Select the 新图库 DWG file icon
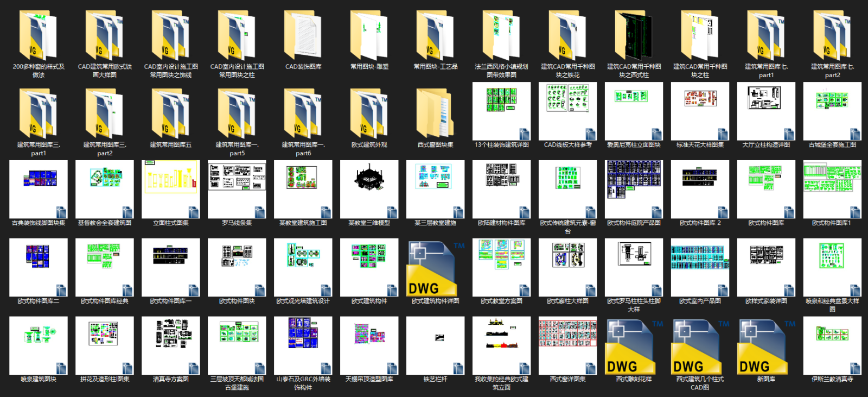 coord(766,346)
